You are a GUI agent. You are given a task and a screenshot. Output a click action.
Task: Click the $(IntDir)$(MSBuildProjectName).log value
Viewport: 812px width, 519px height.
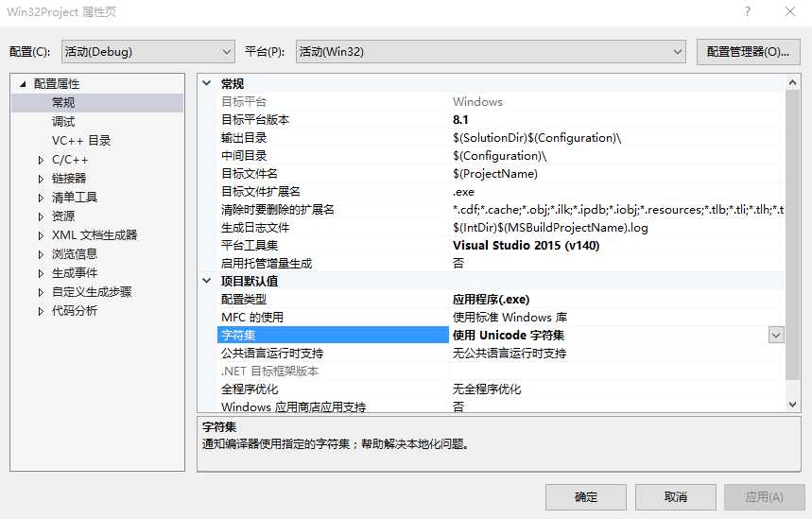(550, 228)
